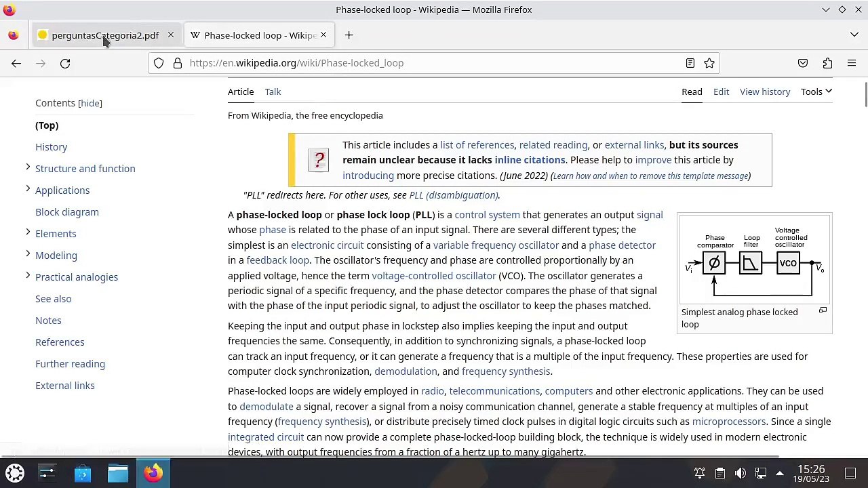Launch the file manager from the taskbar
This screenshot has height=488, width=868.
click(118, 473)
